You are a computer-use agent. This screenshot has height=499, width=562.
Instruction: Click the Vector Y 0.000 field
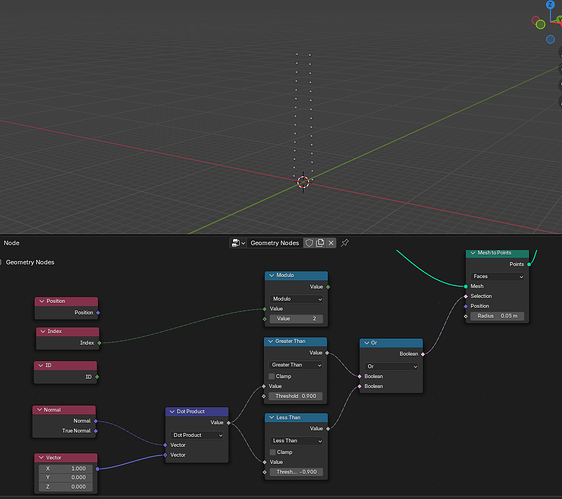pos(66,477)
